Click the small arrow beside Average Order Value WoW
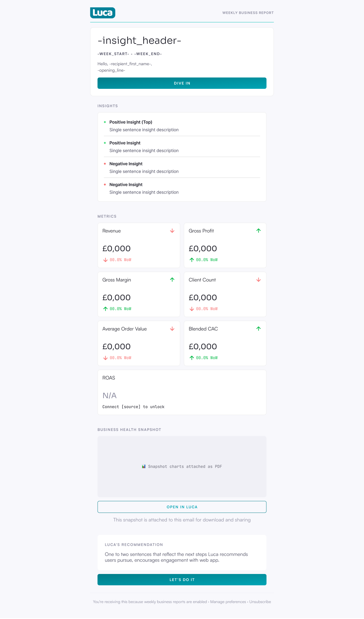Image resolution: width=364 pixels, height=619 pixels. (105, 358)
